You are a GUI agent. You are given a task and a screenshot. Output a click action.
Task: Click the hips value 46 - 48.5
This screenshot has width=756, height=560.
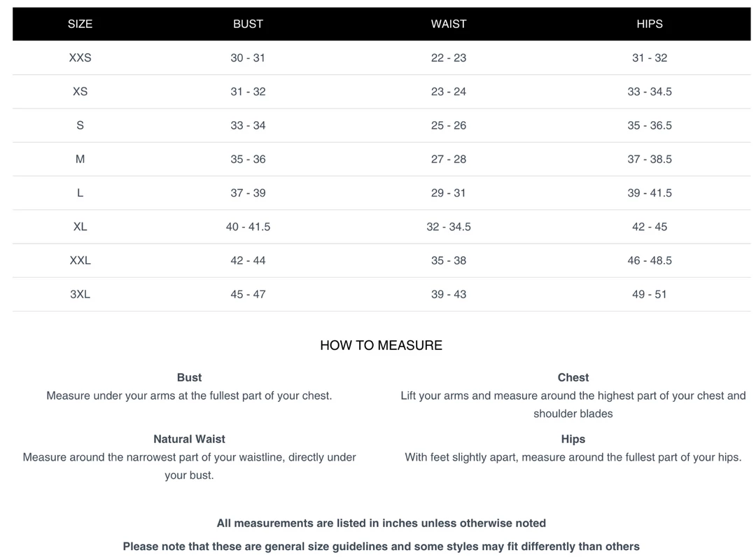coord(649,261)
